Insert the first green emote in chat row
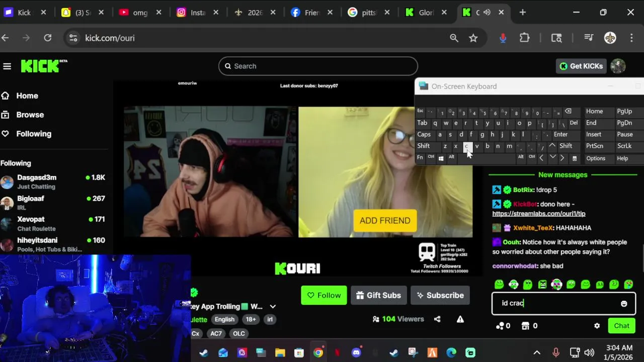644x362 pixels. tap(499, 285)
